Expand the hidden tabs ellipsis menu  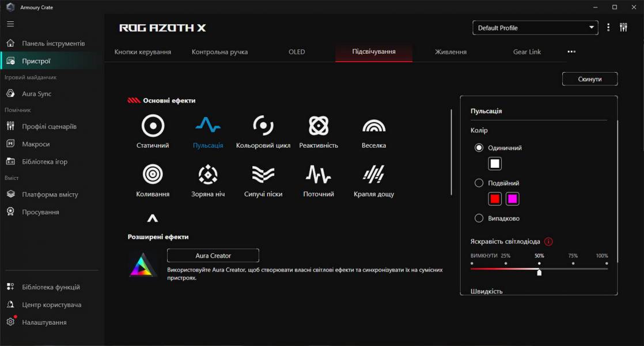[571, 51]
